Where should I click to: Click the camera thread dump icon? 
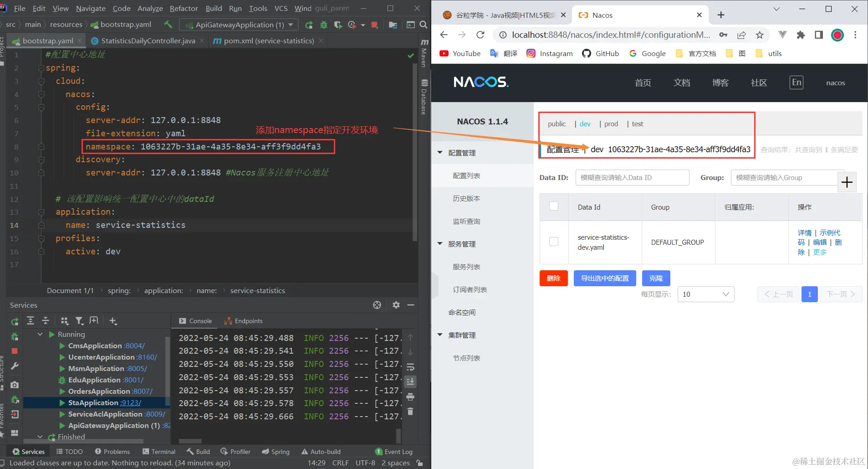pyautogui.click(x=15, y=385)
